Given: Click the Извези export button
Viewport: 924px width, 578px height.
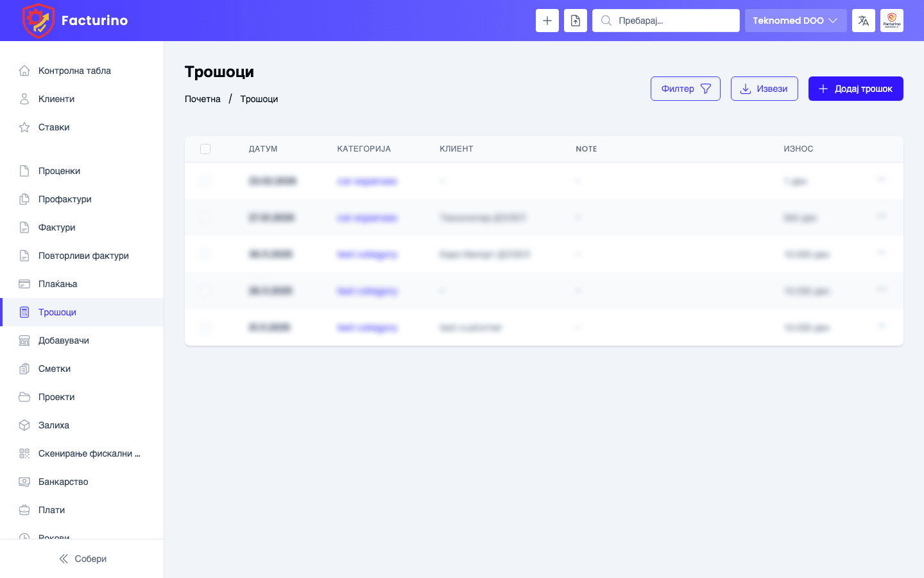Looking at the screenshot, I should click(x=764, y=89).
